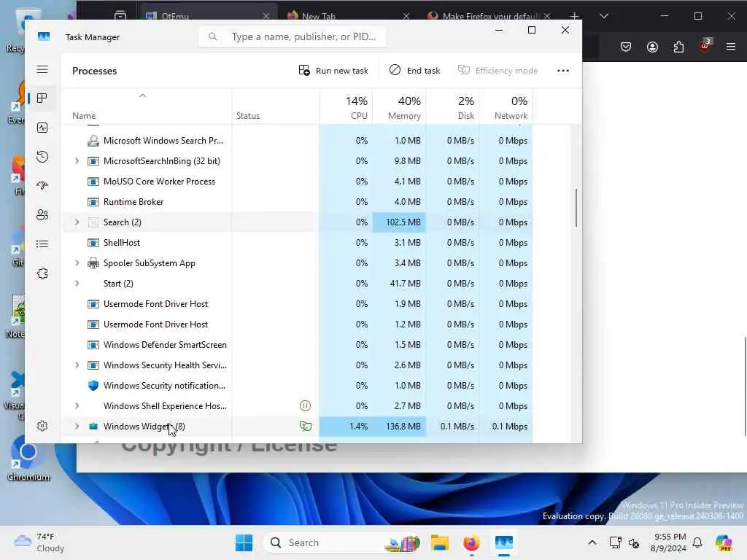Sort by CPU column header
Image resolution: width=747 pixels, height=560 pixels.
pyautogui.click(x=347, y=108)
